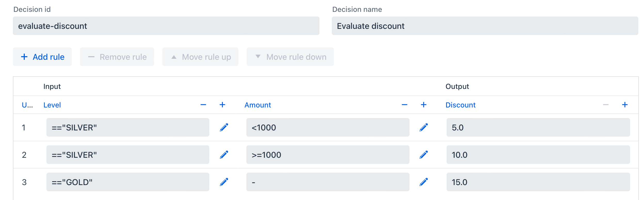Edit the Amount expression for rule 2
Image resolution: width=644 pixels, height=200 pixels.
click(x=424, y=154)
